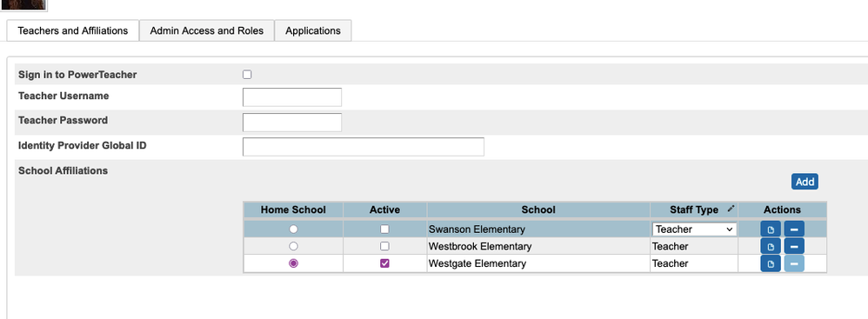
Task: Copy the Westbrook Elementary affiliation row
Action: click(771, 246)
